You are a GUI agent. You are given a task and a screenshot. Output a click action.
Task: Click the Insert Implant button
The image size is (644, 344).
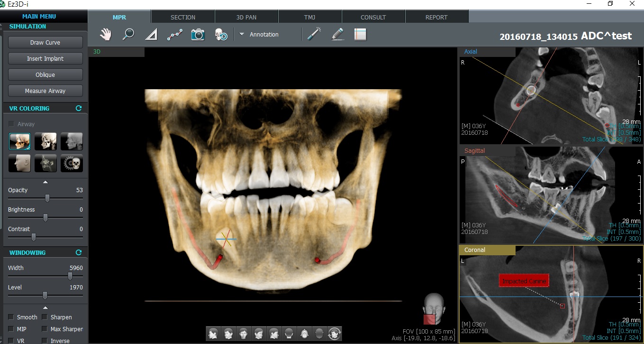[x=45, y=59]
